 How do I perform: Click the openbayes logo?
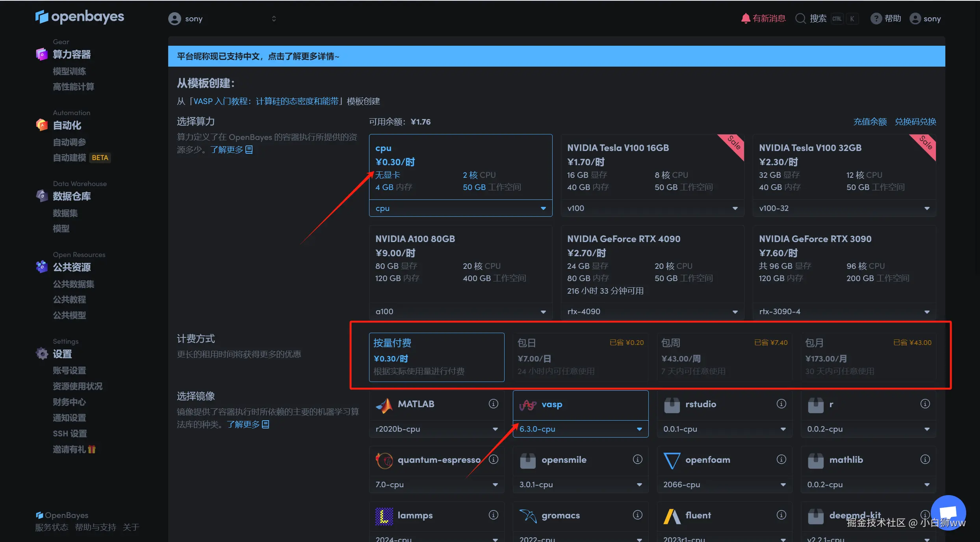tap(80, 17)
